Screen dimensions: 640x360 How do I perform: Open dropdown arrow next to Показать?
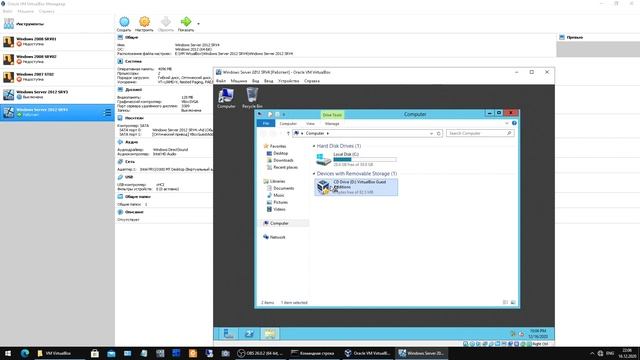(x=199, y=24)
